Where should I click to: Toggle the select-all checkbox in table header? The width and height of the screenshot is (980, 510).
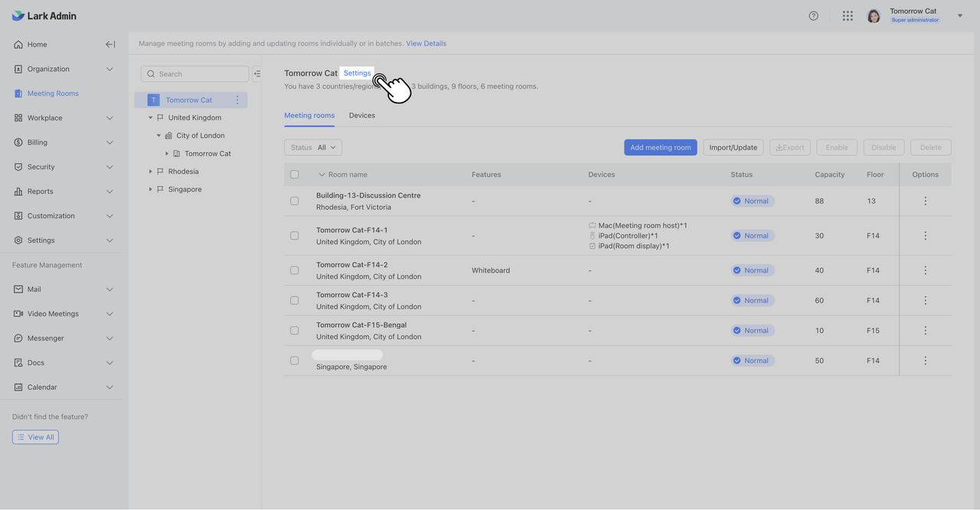[295, 175]
